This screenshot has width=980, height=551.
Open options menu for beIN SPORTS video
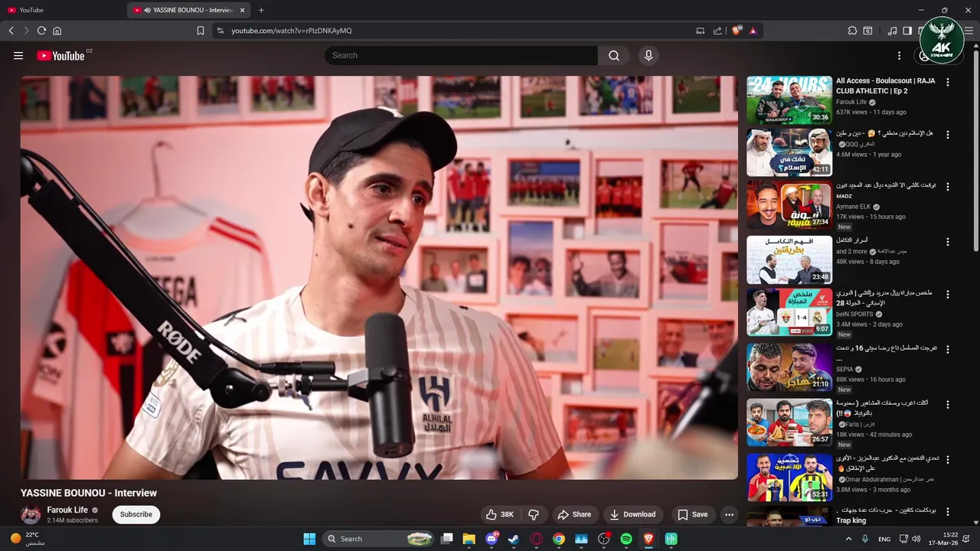pyautogui.click(x=948, y=294)
